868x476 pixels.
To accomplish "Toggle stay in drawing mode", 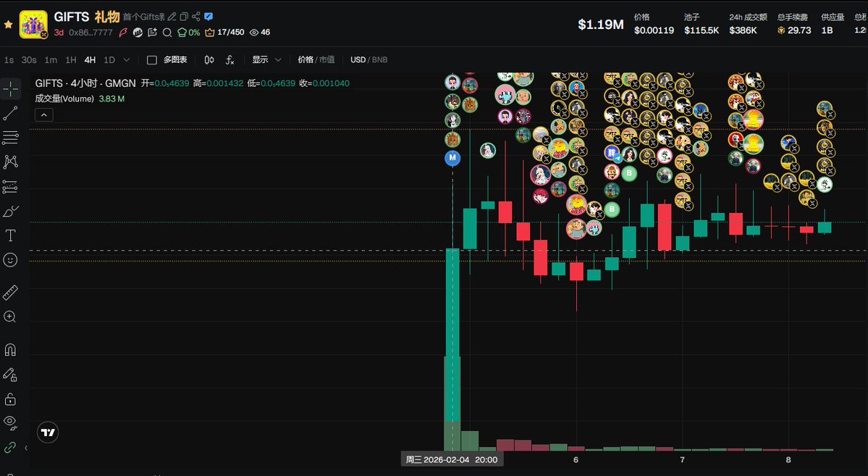I will pos(11,375).
